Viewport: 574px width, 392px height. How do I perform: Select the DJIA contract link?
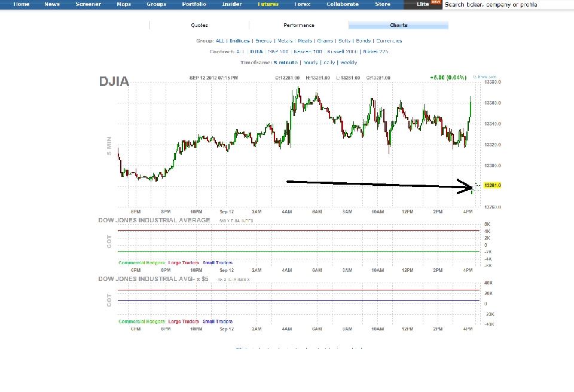coord(257,51)
